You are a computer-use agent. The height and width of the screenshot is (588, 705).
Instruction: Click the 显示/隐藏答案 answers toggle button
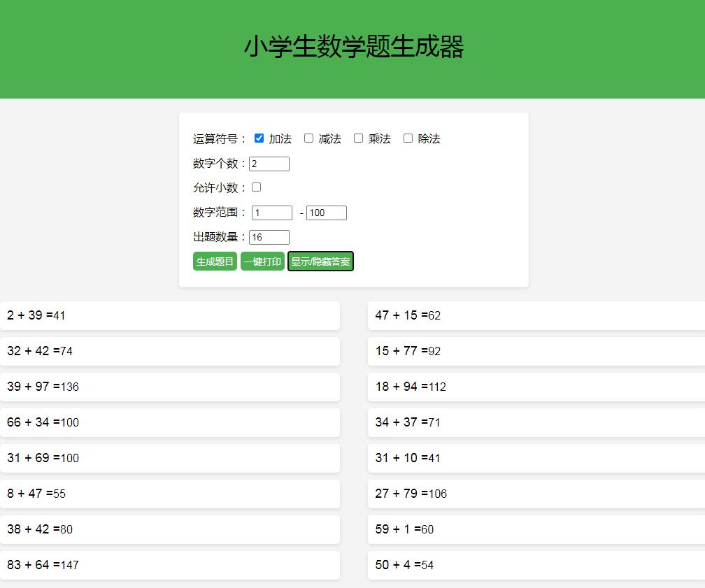(x=320, y=261)
